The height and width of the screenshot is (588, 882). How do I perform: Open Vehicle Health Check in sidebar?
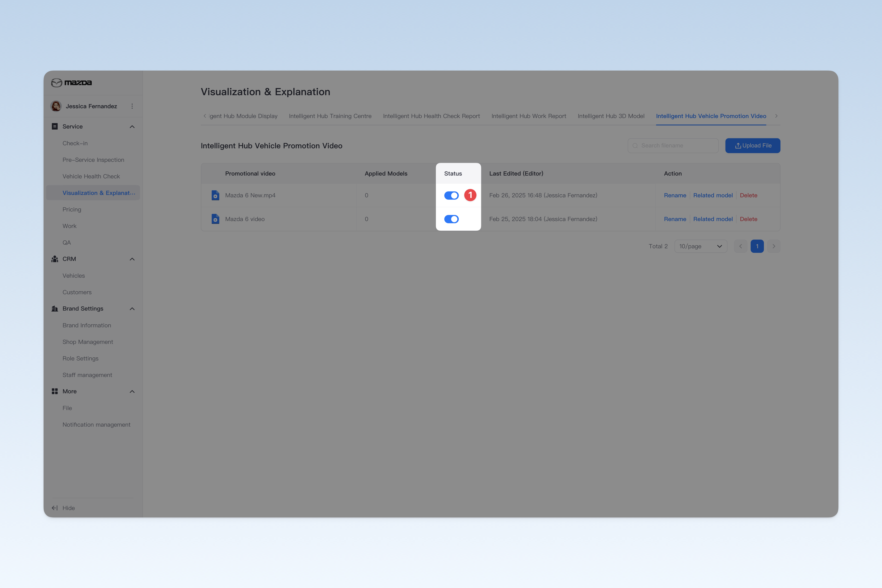pos(91,176)
